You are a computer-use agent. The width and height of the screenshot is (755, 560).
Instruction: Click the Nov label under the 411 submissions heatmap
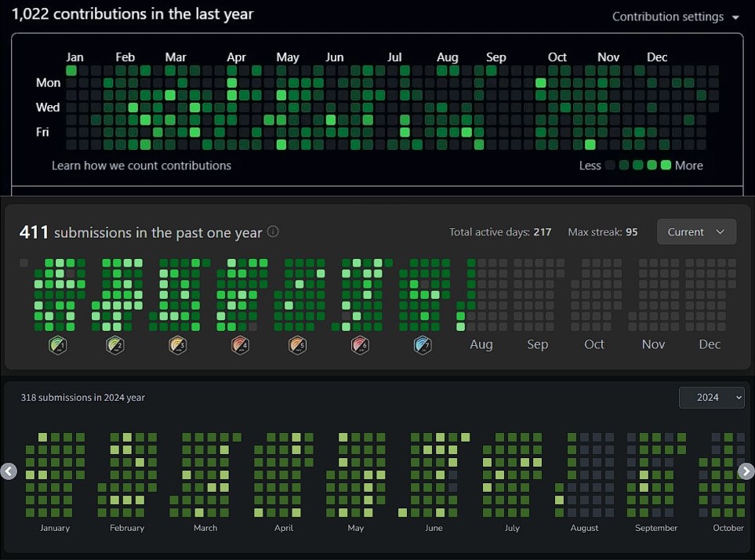(653, 344)
